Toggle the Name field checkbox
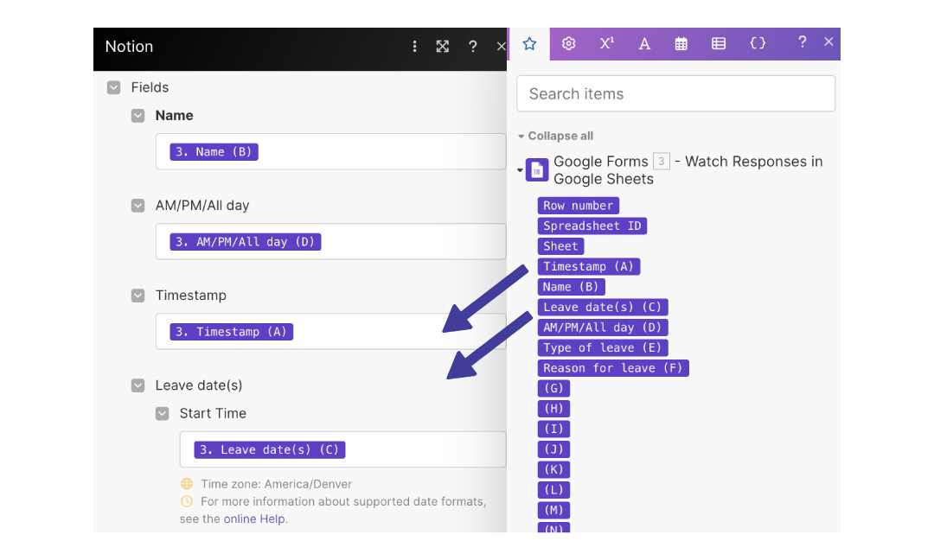The width and height of the screenshot is (934, 560). coord(138,115)
